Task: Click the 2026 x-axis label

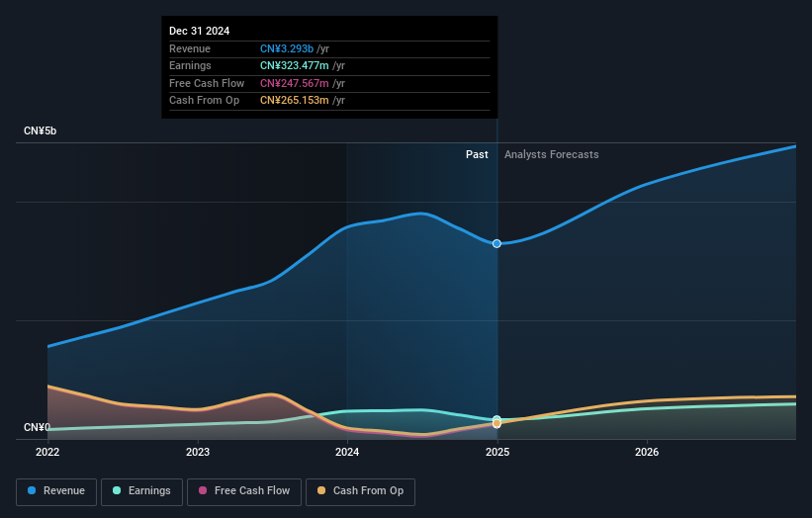Action: click(x=647, y=452)
